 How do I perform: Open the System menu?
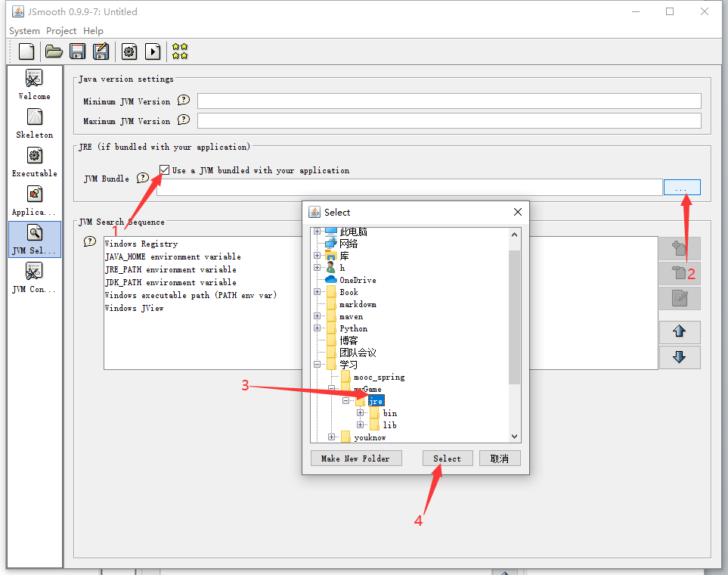[x=25, y=31]
